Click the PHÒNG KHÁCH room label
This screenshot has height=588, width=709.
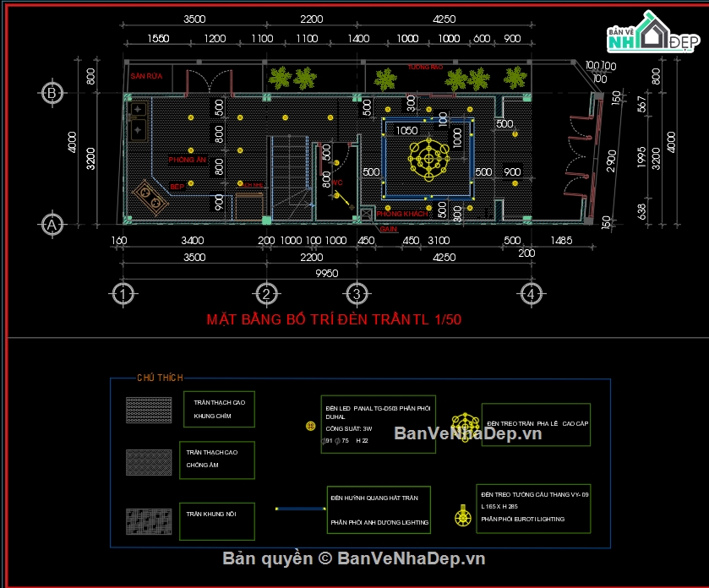point(402,215)
